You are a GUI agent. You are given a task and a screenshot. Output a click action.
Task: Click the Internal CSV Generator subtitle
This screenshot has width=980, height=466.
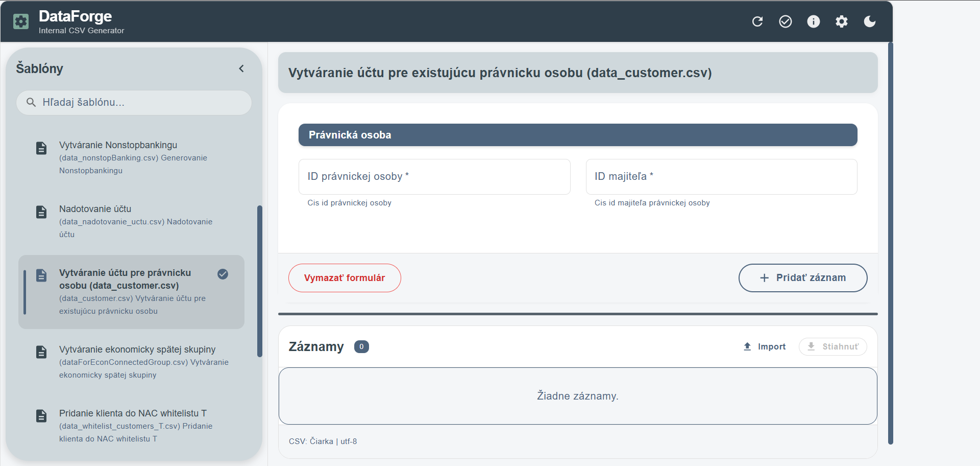[82, 31]
